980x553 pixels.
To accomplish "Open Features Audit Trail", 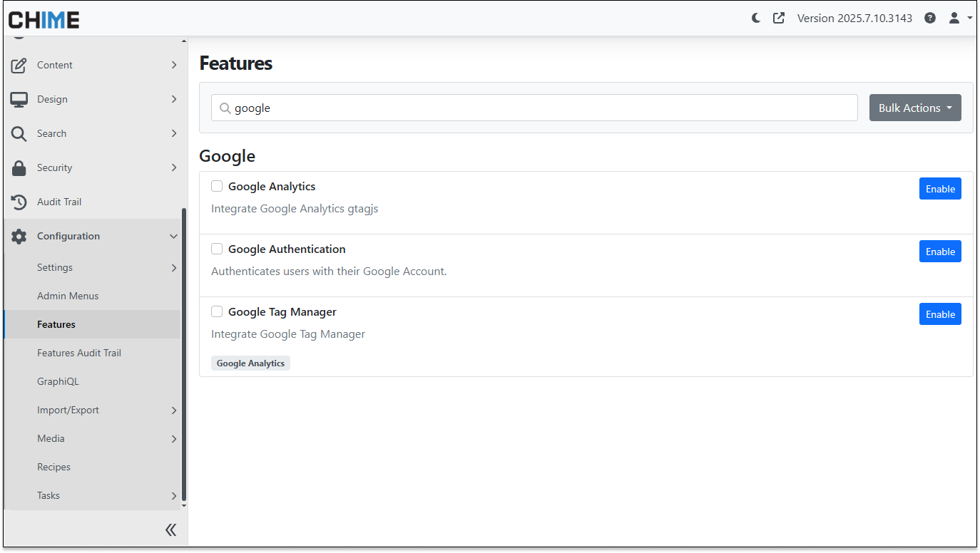I will 79,353.
